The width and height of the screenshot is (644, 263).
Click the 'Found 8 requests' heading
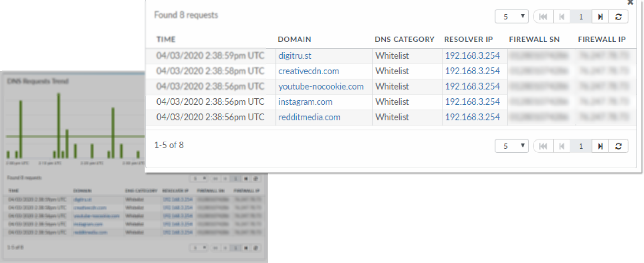tap(186, 15)
